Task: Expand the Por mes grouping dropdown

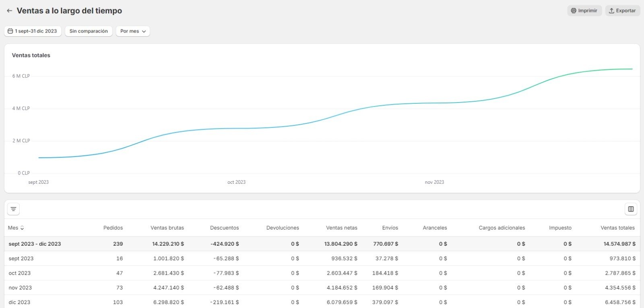Action: coord(133,31)
